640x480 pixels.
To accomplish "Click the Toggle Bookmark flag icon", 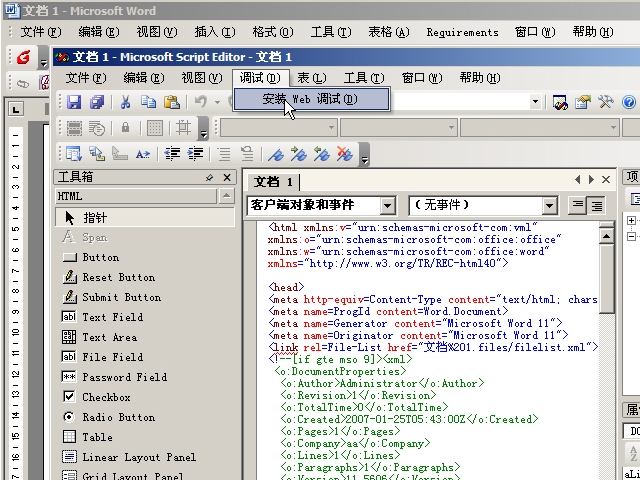I will (276, 154).
